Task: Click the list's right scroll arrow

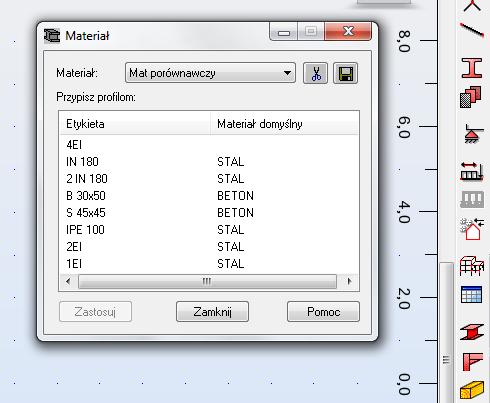Action: click(x=349, y=282)
